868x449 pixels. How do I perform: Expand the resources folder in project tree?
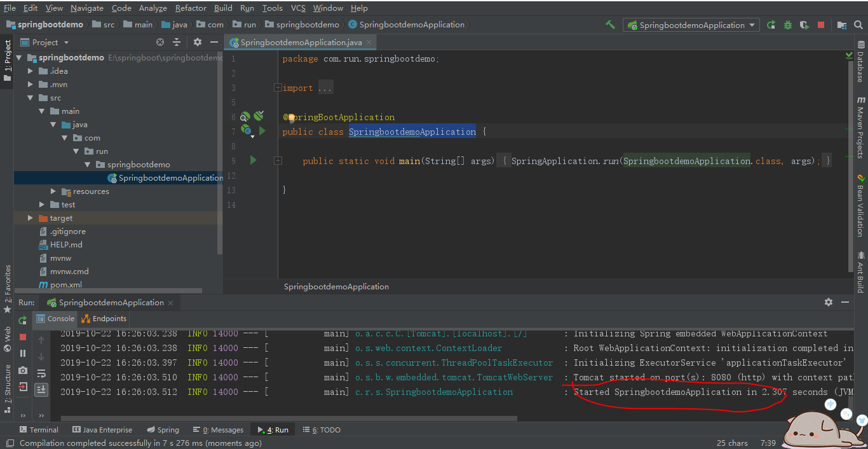54,191
